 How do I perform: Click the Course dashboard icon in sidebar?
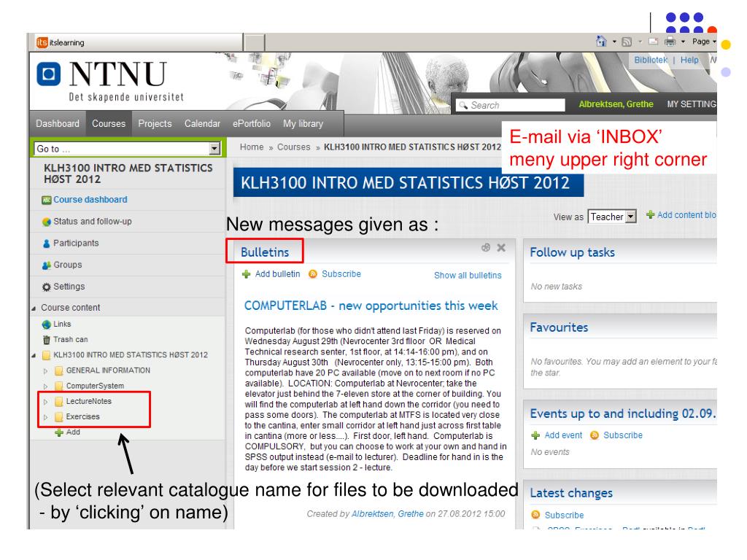pos(46,200)
